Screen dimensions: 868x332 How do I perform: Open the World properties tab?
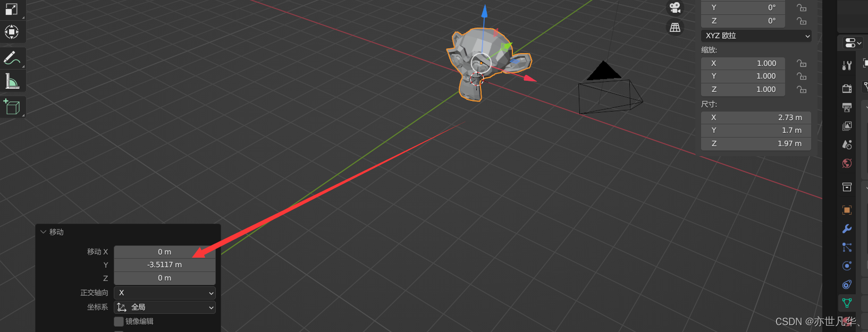click(x=847, y=163)
